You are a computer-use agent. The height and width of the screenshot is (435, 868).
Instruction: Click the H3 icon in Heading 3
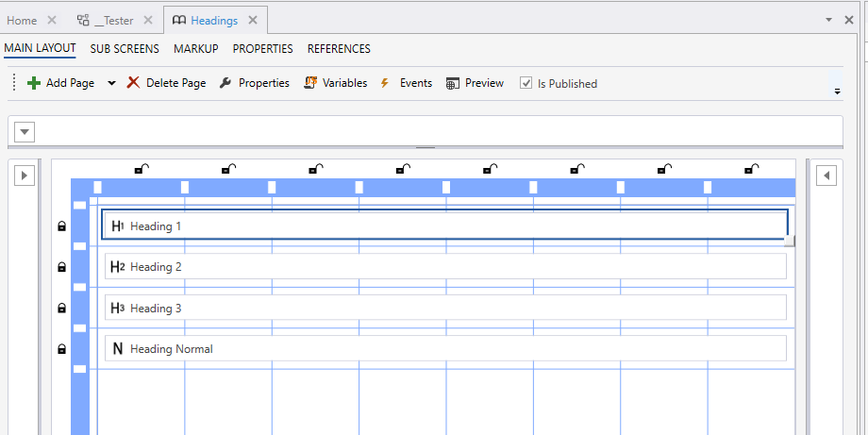[x=117, y=309]
